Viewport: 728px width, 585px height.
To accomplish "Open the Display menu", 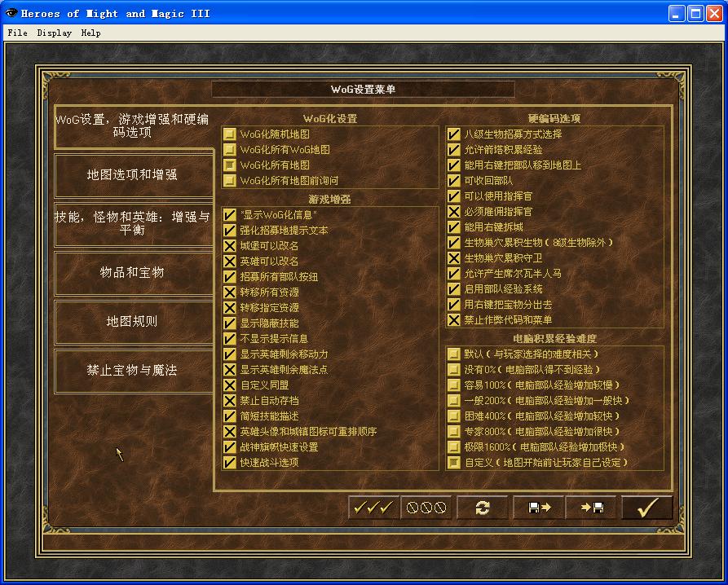I will coord(54,33).
